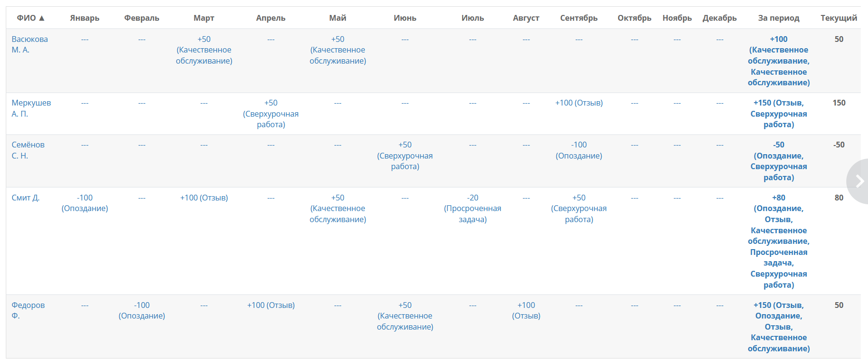Screen dimensions: 868x359
Task: Click Смит's January -100 (Опоздание) entry
Action: pos(85,203)
